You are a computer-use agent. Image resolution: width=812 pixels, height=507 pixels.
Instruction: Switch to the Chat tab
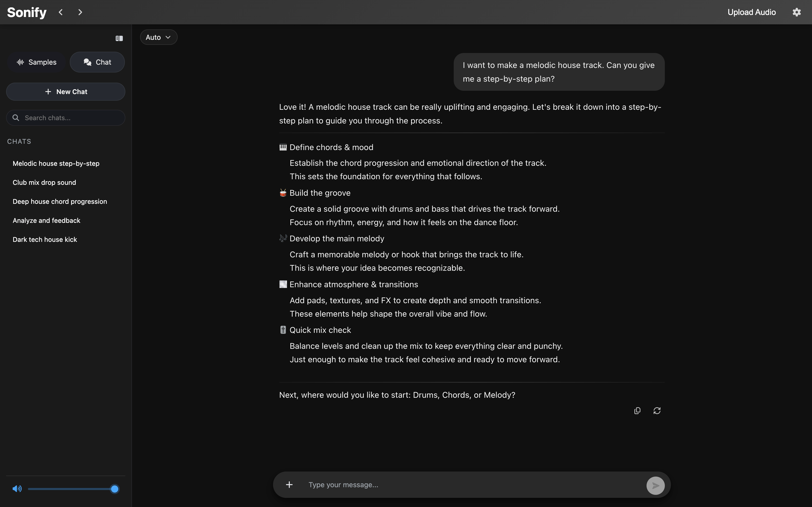pos(97,62)
